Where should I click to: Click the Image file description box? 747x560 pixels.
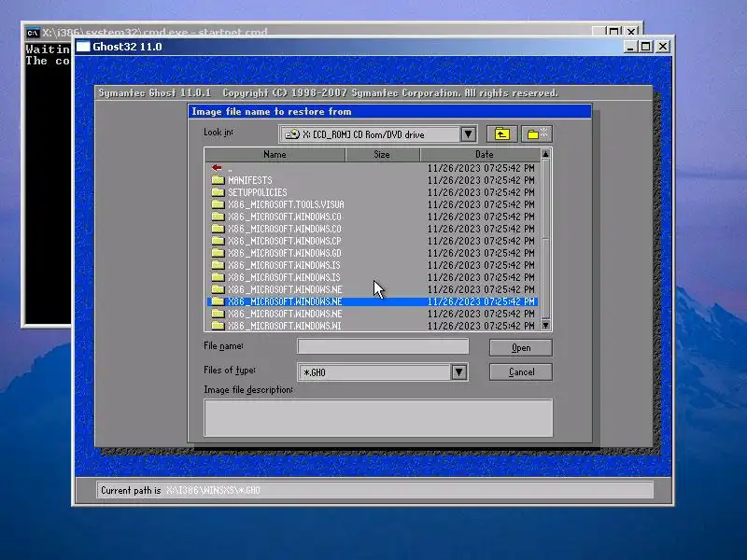(x=378, y=417)
